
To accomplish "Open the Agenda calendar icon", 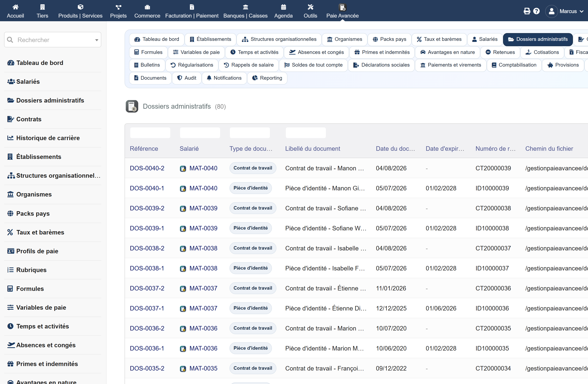I will click(x=283, y=7).
